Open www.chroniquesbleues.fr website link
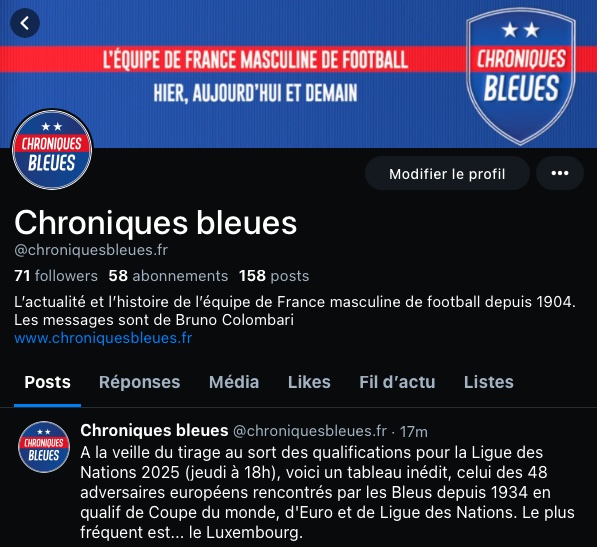The width and height of the screenshot is (597, 547). tap(103, 338)
